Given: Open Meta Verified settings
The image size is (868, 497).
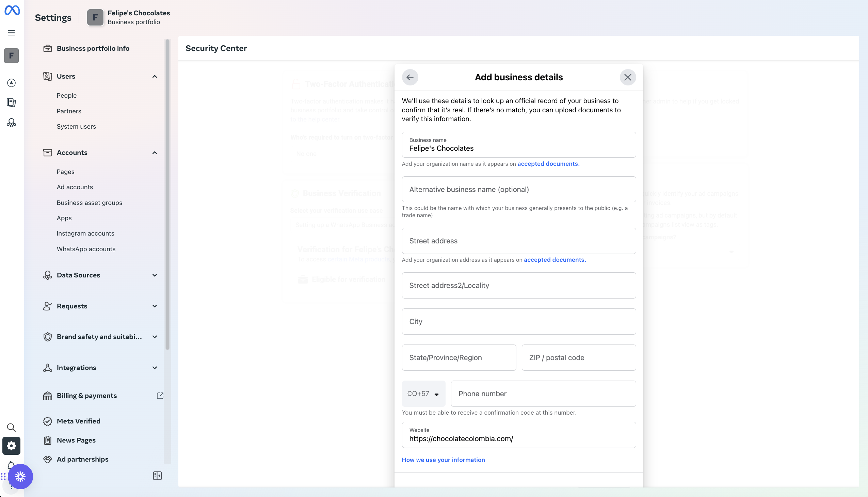Looking at the screenshot, I should tap(79, 421).
